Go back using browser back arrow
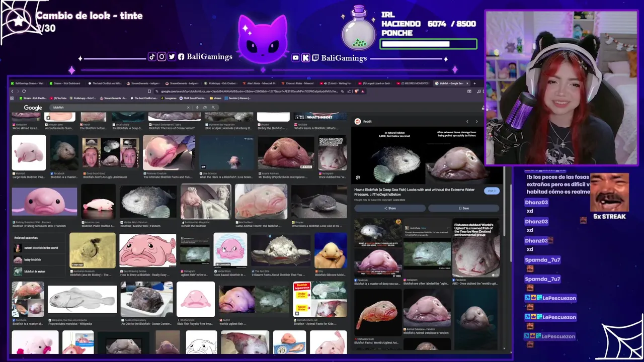This screenshot has height=362, width=644. point(12,91)
